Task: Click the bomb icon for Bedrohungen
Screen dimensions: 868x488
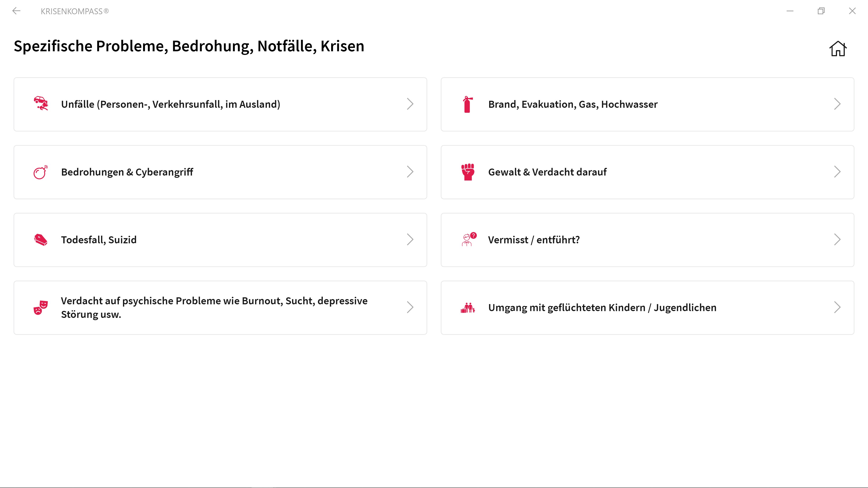Action: [x=40, y=172]
